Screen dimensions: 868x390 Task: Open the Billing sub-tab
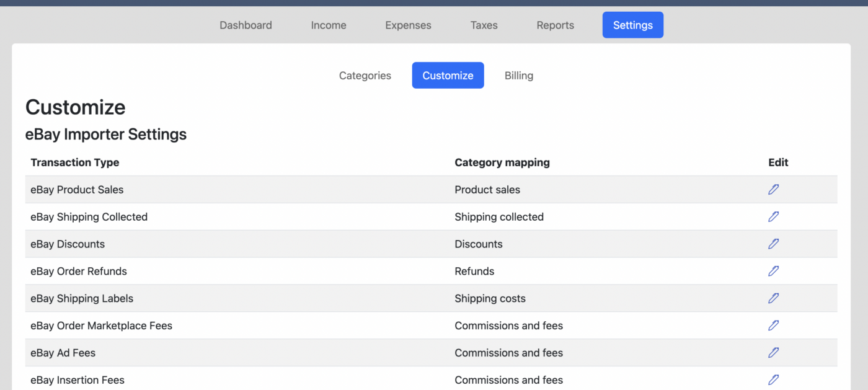[518, 76]
